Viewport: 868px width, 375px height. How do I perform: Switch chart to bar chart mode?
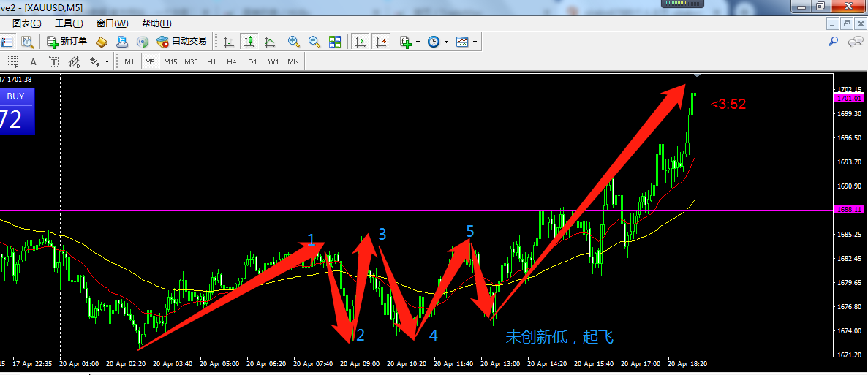coord(229,42)
